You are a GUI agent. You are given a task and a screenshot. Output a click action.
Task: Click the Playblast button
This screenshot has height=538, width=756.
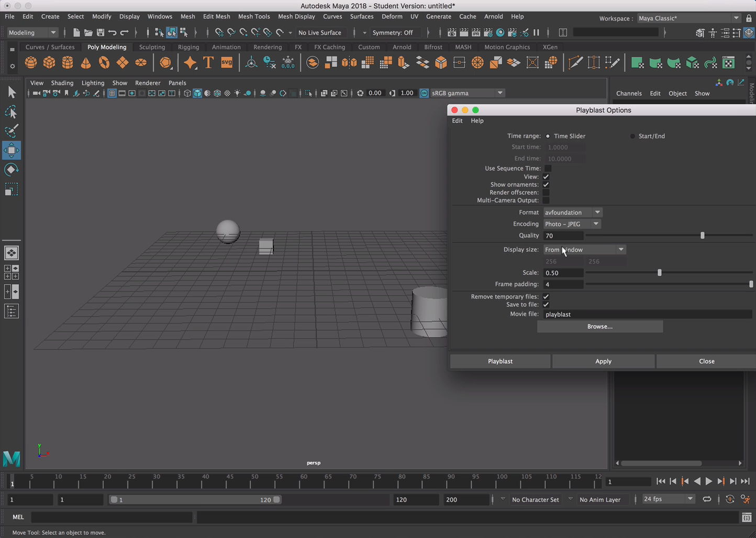[500, 361]
